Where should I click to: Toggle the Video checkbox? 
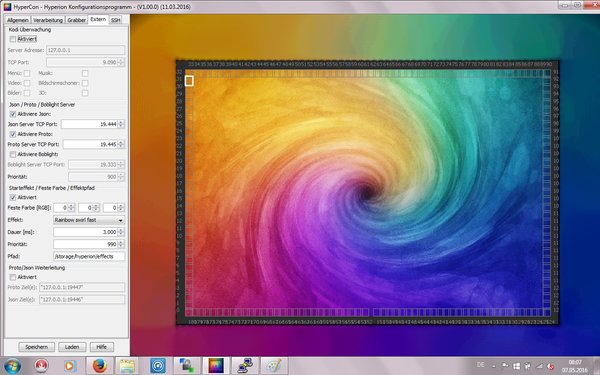pyautogui.click(x=27, y=83)
